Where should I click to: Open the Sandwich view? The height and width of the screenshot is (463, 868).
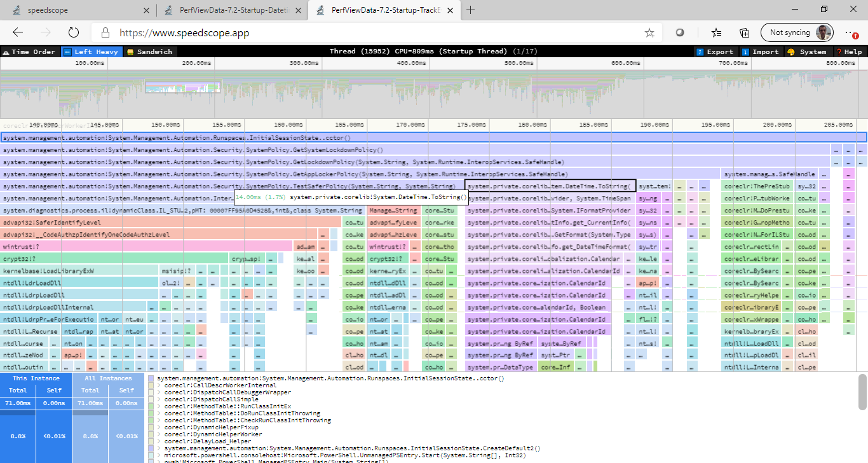150,52
